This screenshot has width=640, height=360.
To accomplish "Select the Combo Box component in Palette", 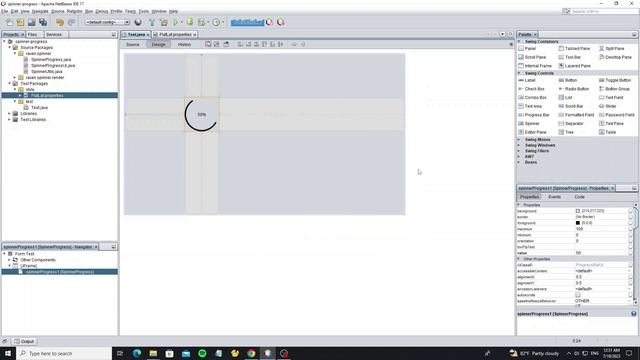I will [532, 98].
